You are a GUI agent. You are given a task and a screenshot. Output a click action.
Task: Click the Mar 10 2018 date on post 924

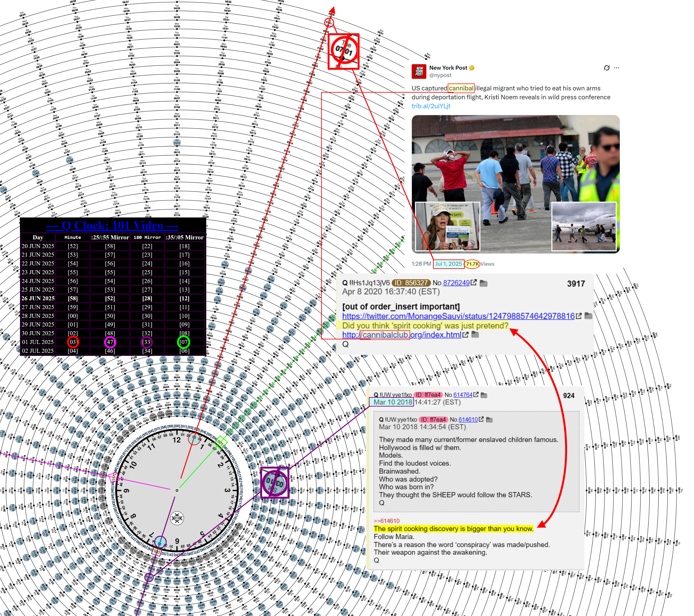click(393, 402)
